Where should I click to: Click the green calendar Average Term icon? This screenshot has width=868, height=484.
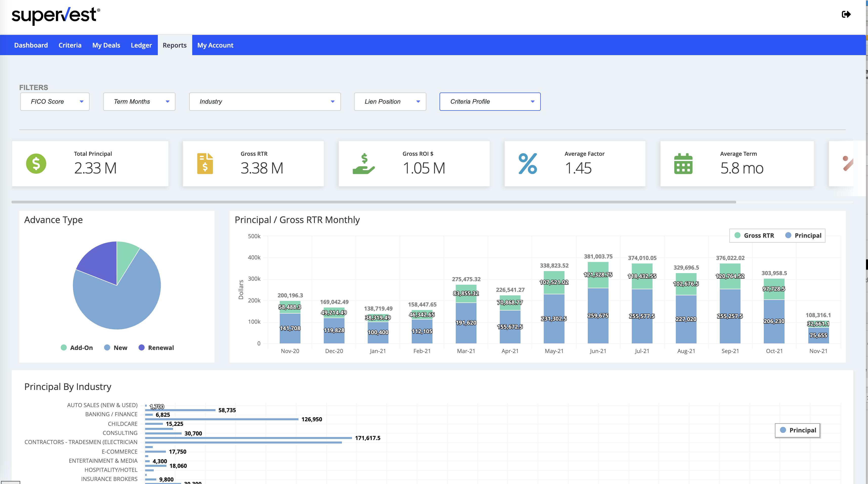pos(683,164)
